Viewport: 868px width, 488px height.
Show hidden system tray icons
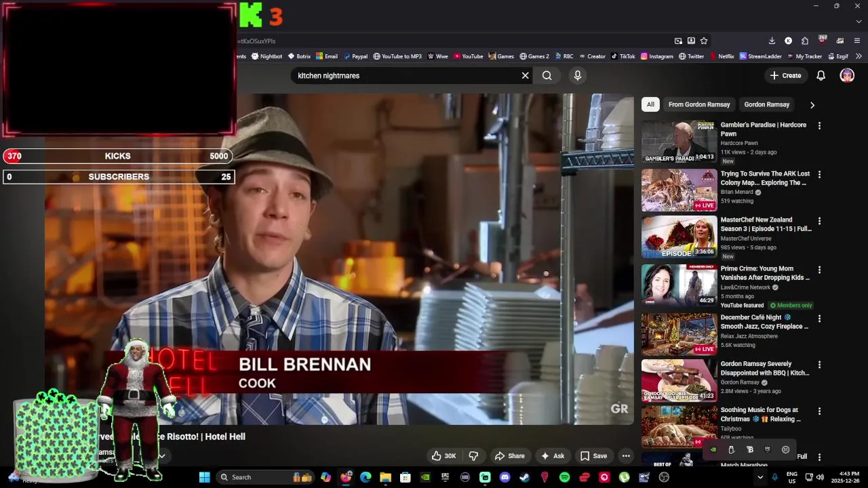tap(760, 477)
